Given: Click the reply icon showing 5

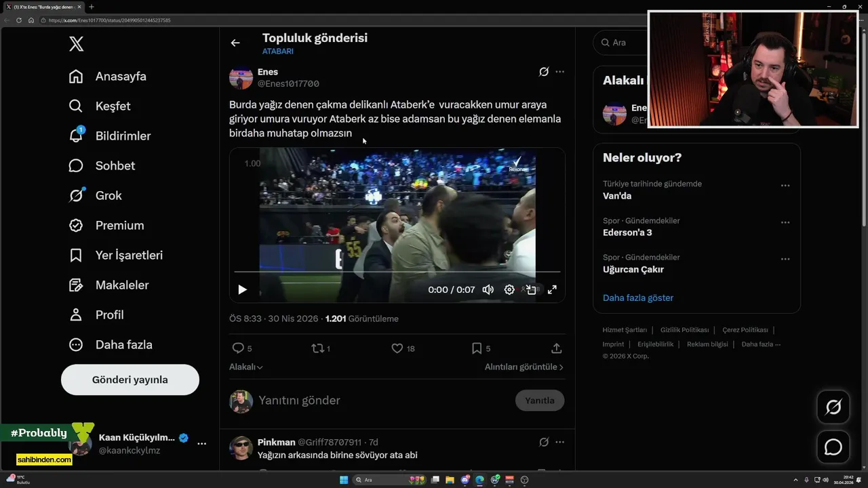Looking at the screenshot, I should pos(242,348).
